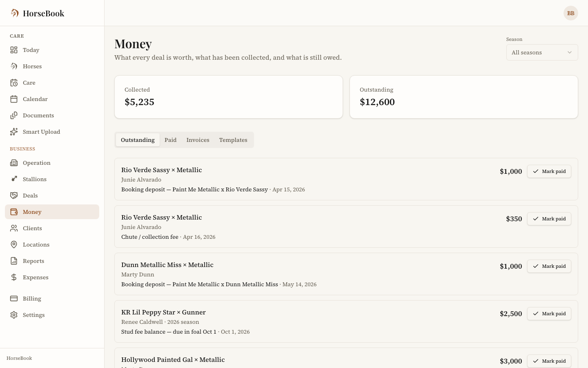Viewport: 588px width, 368px height.
Task: Open Deals label in sidebar
Action: 30,195
